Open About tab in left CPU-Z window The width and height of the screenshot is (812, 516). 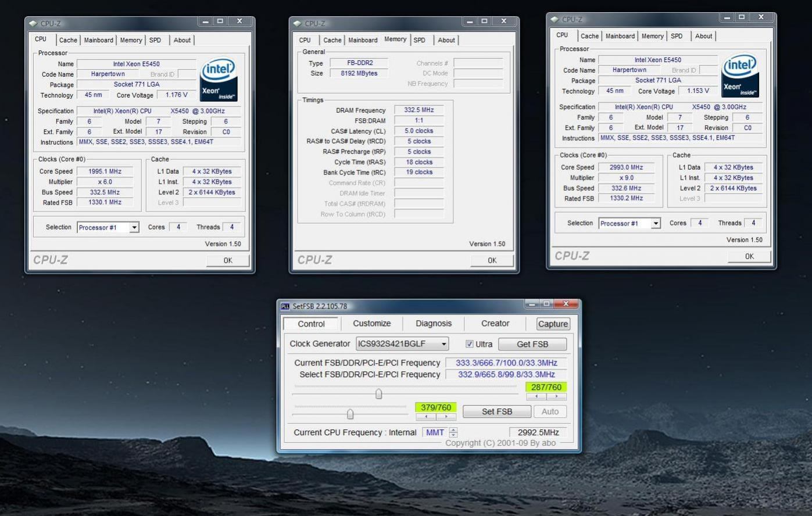(182, 40)
